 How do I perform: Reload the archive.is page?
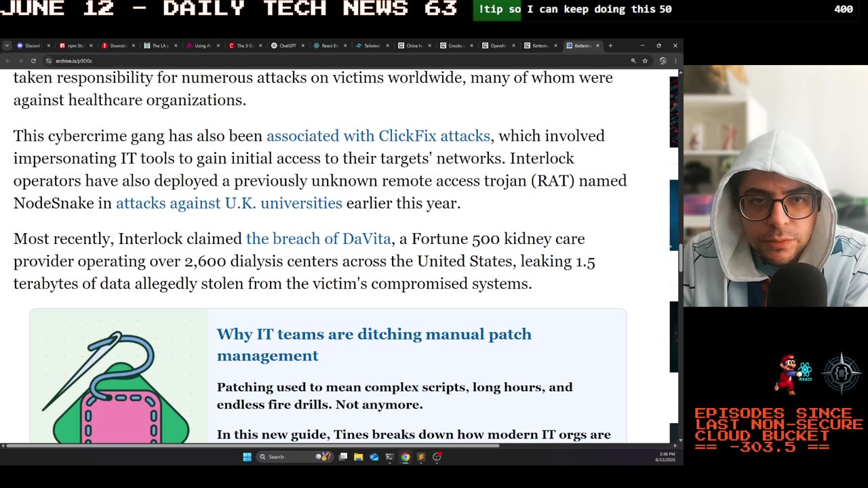point(33,60)
